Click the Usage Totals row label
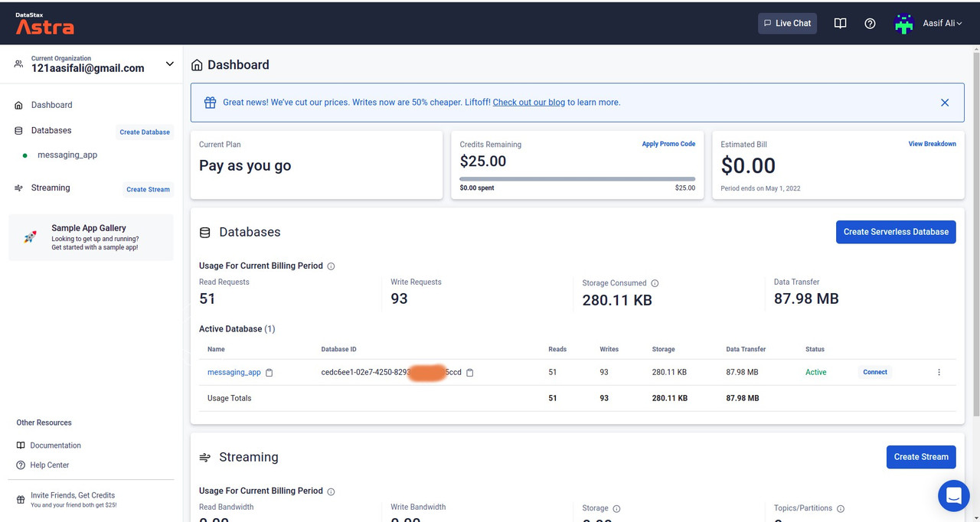Screen dimensions: 980x522 [x=229, y=399]
